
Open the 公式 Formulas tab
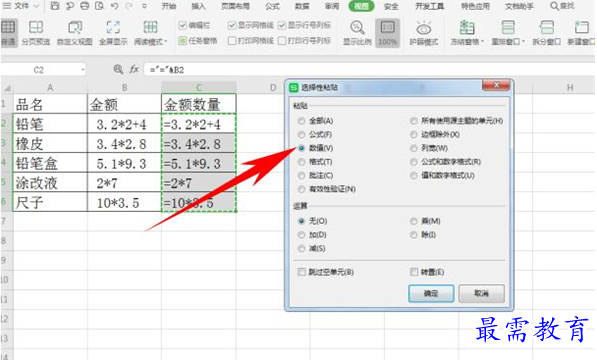[x=272, y=6]
